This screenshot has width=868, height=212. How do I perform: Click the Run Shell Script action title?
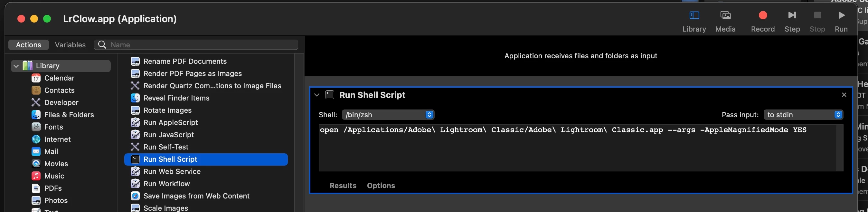[x=372, y=95]
